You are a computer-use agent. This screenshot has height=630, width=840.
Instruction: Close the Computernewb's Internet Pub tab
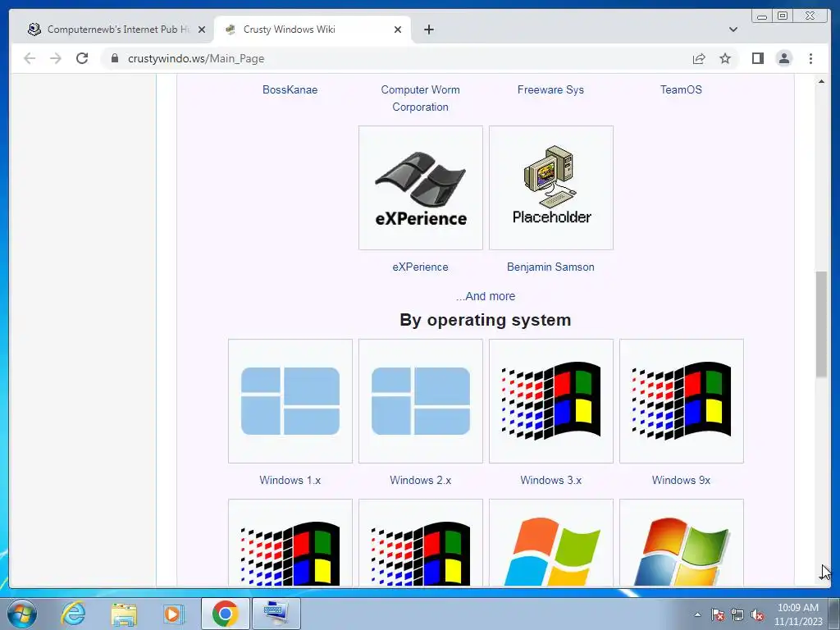[x=202, y=30]
